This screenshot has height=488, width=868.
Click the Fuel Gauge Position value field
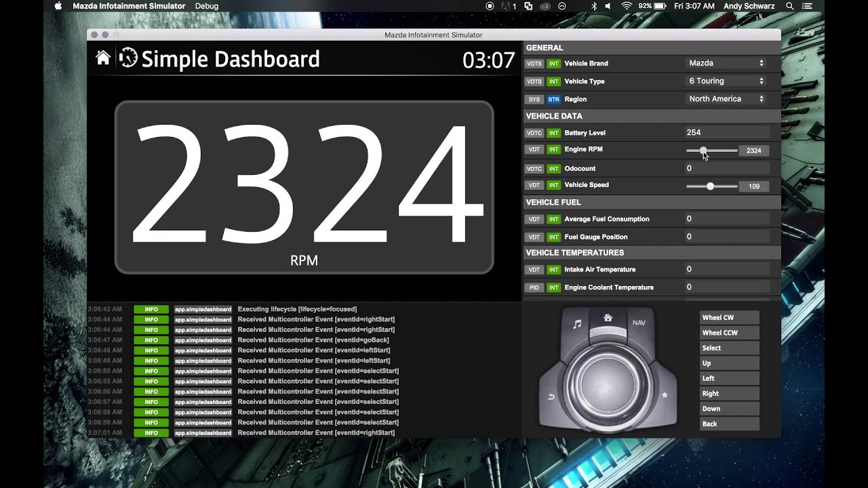pos(727,237)
